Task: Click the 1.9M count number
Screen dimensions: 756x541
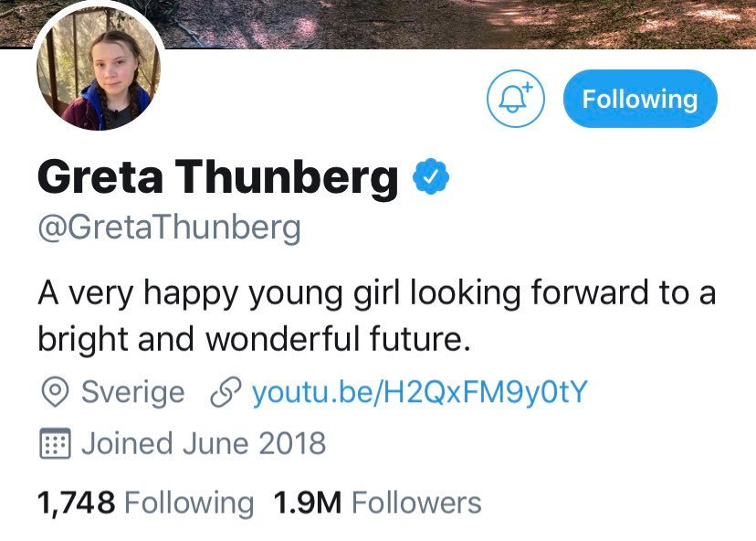Action: 307,502
